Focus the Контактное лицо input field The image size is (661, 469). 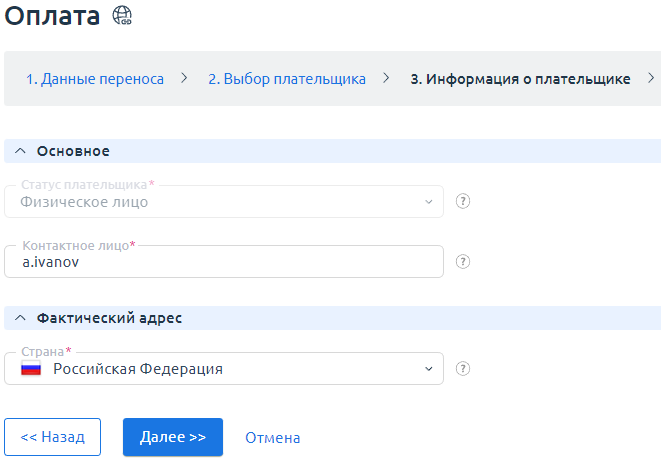pyautogui.click(x=223, y=262)
